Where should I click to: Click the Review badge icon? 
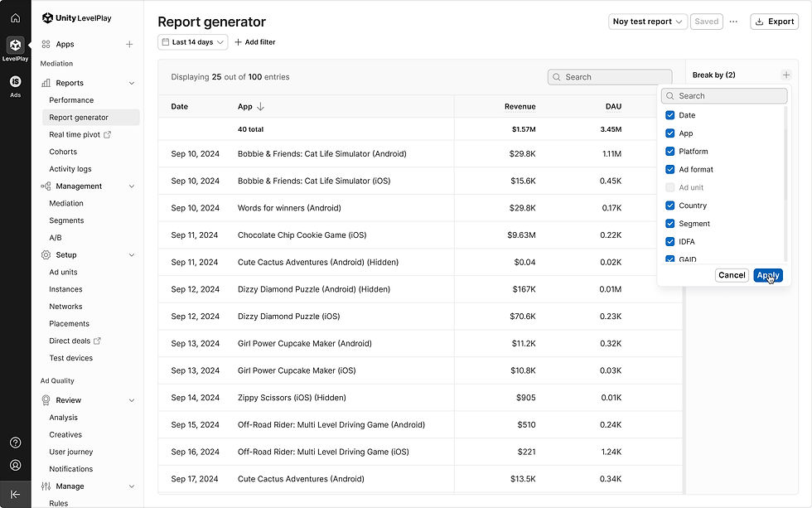coord(46,399)
